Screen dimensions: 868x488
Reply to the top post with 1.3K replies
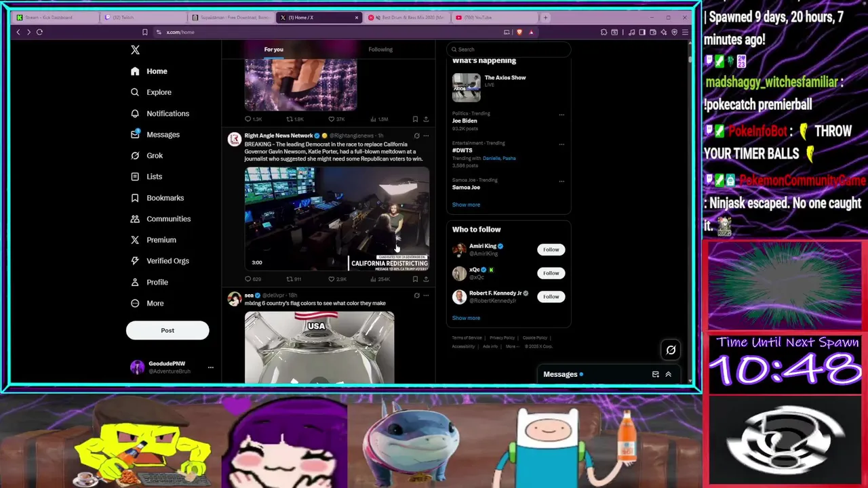[x=253, y=119]
